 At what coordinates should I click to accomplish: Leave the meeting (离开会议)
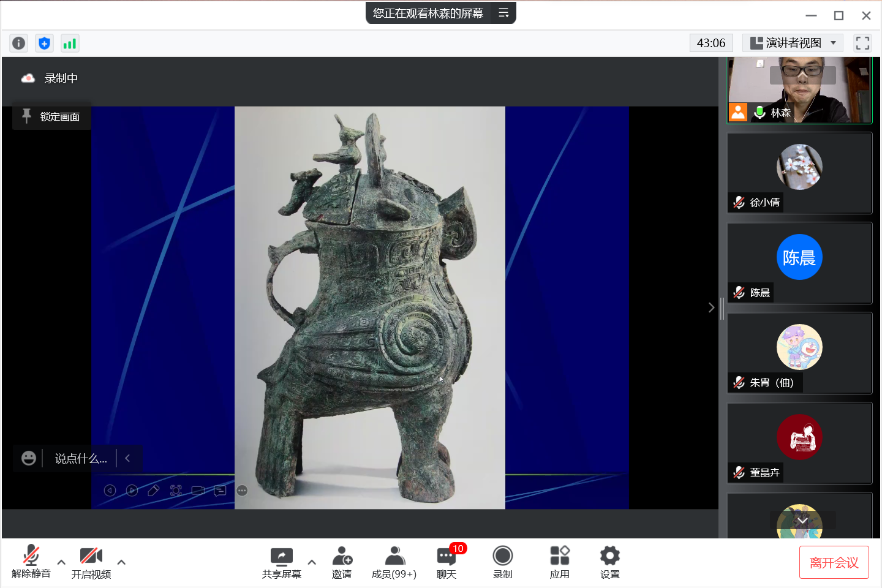click(834, 562)
